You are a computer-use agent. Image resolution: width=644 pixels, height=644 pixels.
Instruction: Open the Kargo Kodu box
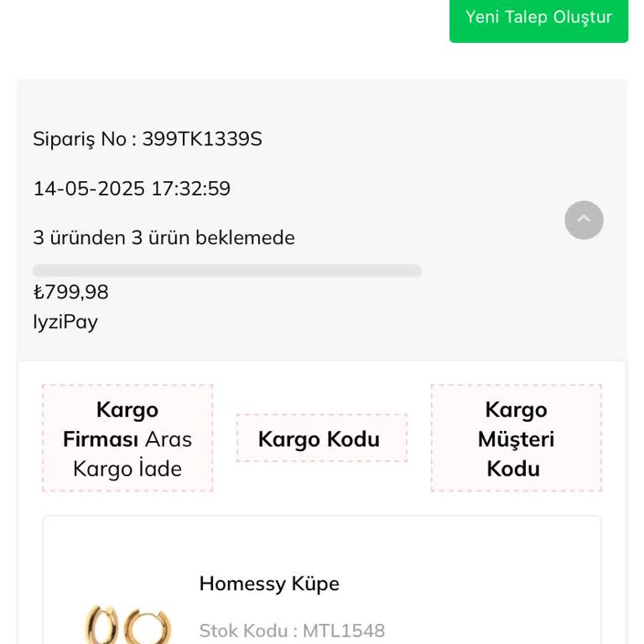pyautogui.click(x=319, y=439)
